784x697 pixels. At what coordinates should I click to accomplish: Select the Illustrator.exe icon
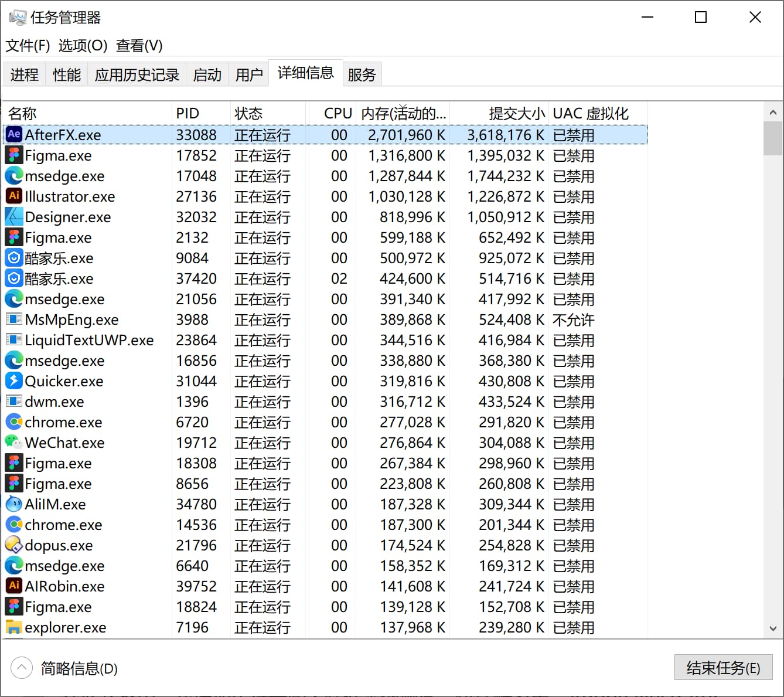click(x=14, y=196)
